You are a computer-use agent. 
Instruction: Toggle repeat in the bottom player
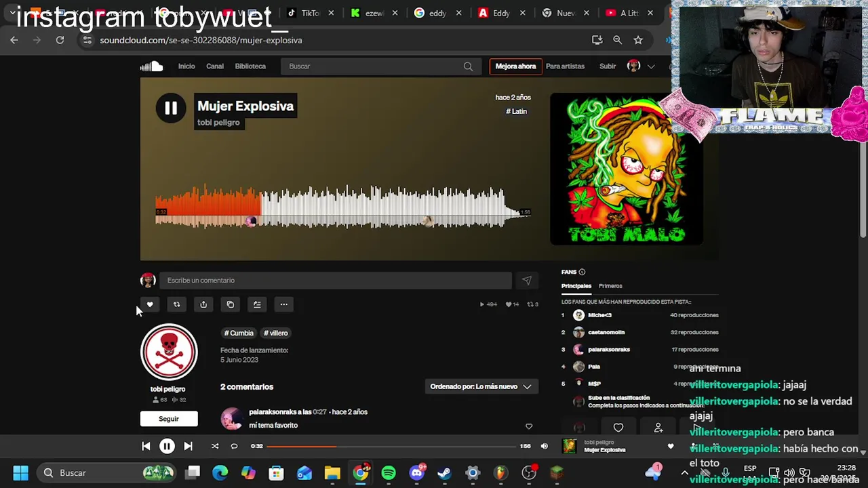[234, 446]
